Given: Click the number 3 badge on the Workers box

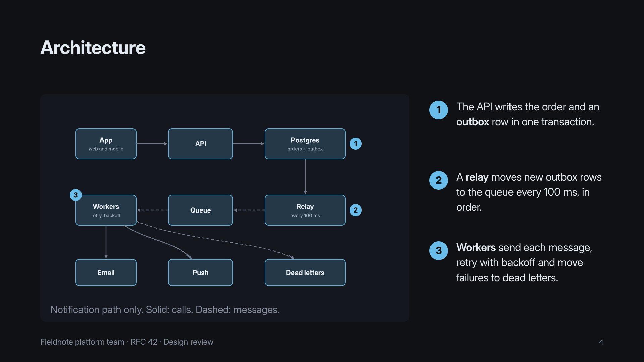Looking at the screenshot, I should pos(76,195).
